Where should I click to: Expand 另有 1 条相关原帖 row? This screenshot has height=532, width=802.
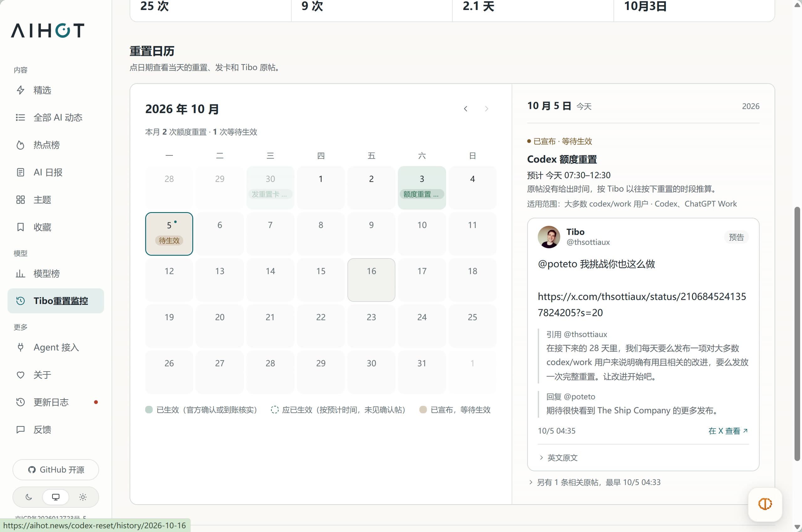595,482
